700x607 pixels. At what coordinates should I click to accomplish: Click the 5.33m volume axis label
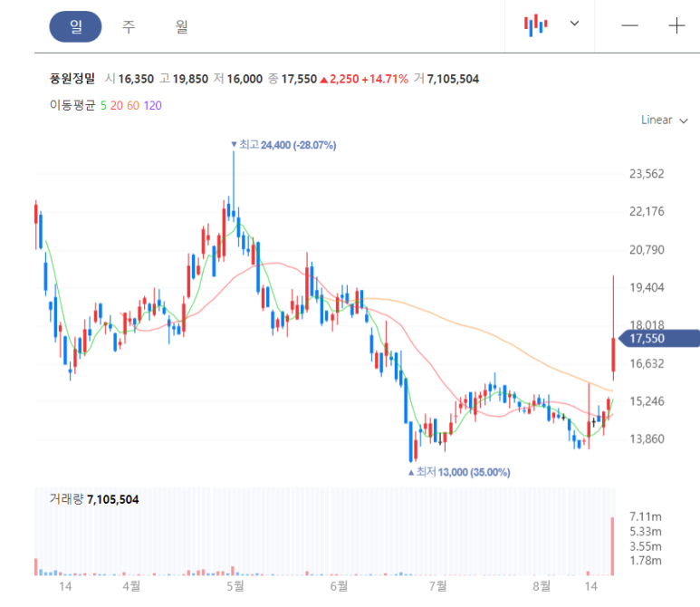(x=646, y=532)
